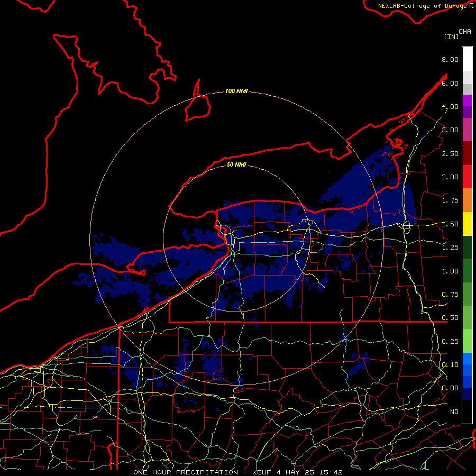
Task: Click the ND legend label
Action: click(454, 412)
